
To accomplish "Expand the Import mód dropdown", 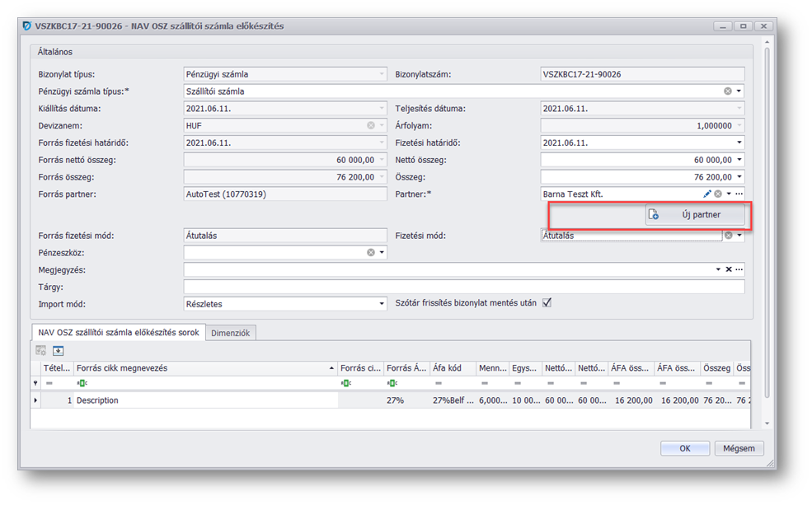I will (381, 304).
